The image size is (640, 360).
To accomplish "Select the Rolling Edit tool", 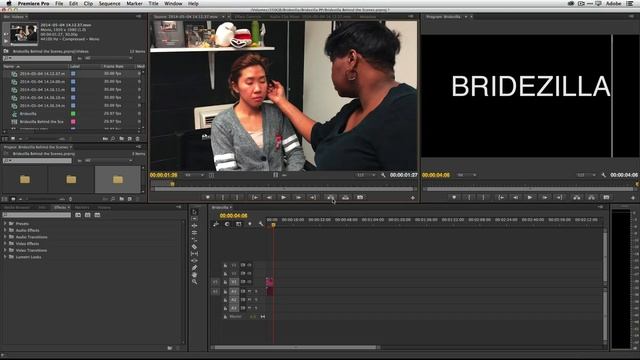I will (x=195, y=232).
